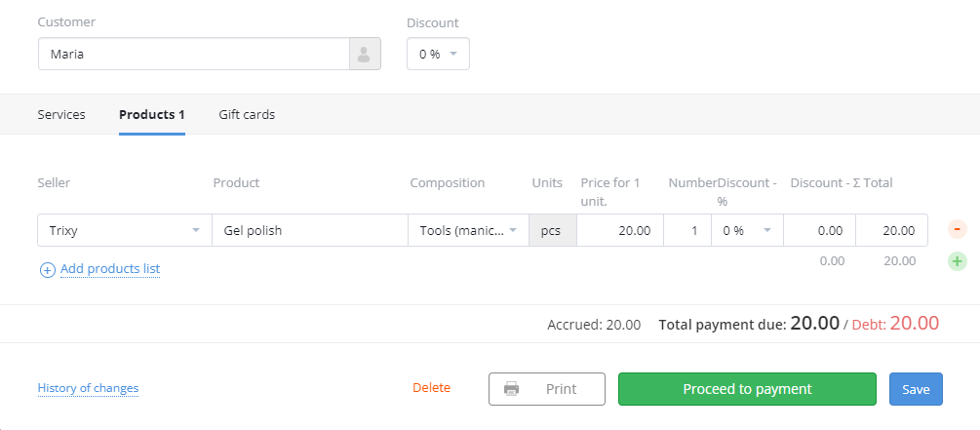Image resolution: width=980 pixels, height=430 pixels.
Task: Click the blue Save button
Action: (x=916, y=389)
